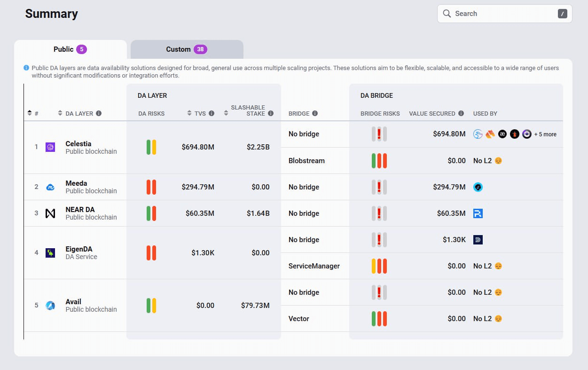Click NEAR DA value secured $60.35M
This screenshot has height=370, width=588.
pyautogui.click(x=451, y=213)
